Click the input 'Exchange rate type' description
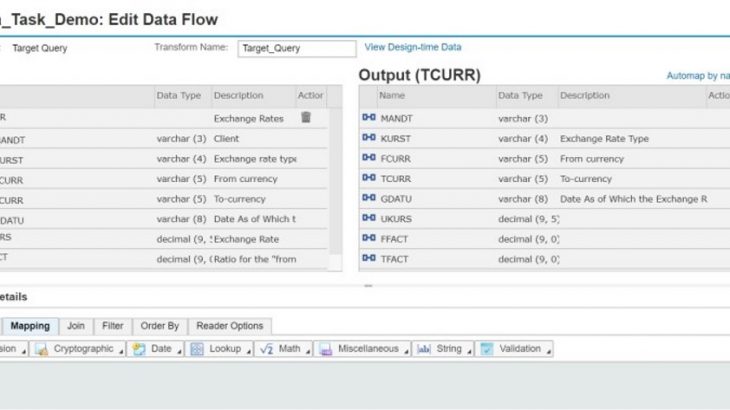The image size is (730, 410). pyautogui.click(x=255, y=159)
